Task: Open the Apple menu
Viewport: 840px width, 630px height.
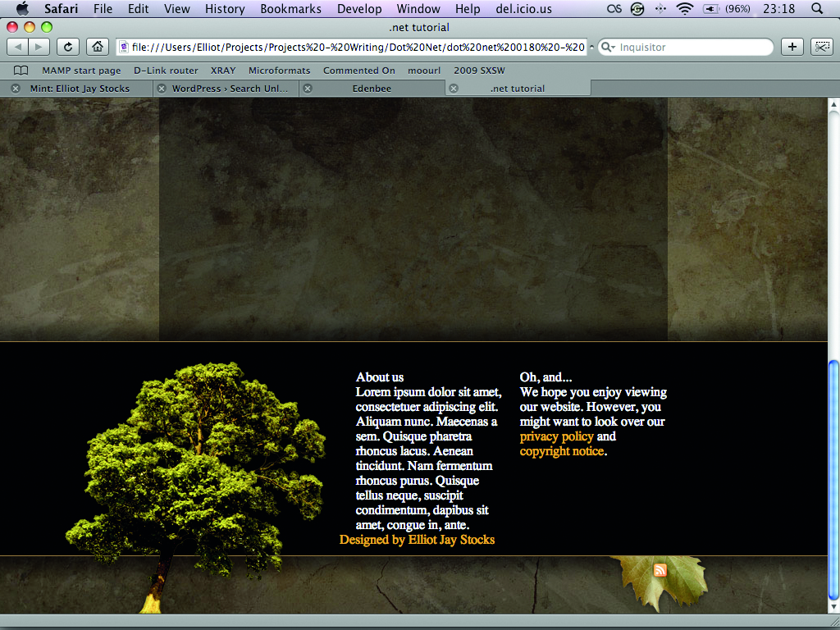Action: 22,8
